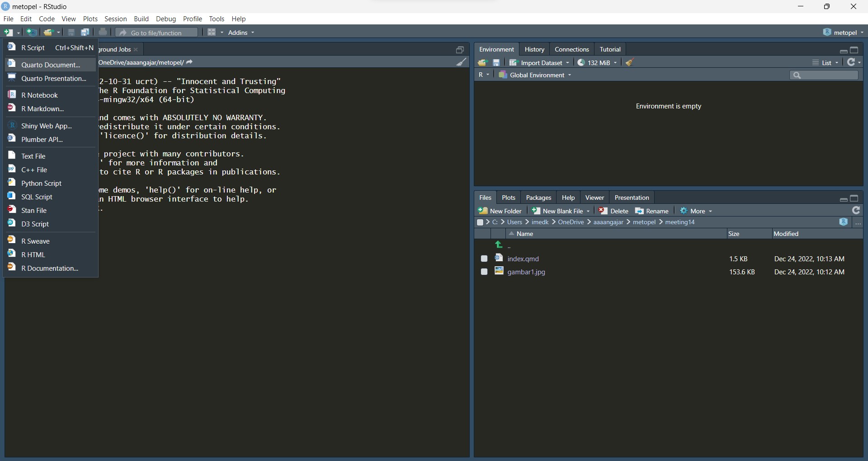Click the New Folder button
The width and height of the screenshot is (868, 461).
500,211
